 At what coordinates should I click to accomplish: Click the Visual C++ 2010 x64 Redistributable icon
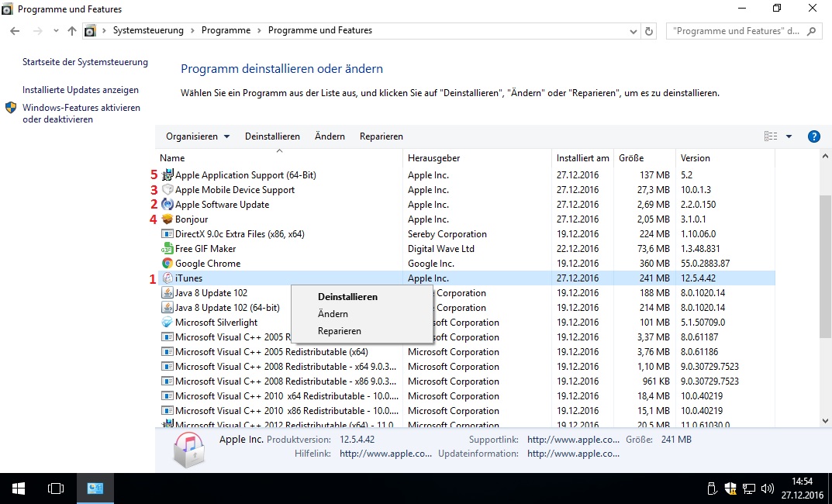click(167, 395)
